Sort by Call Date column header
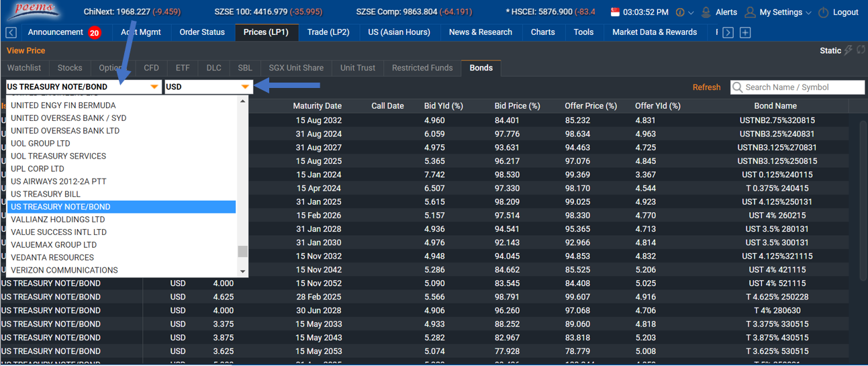 click(x=387, y=106)
